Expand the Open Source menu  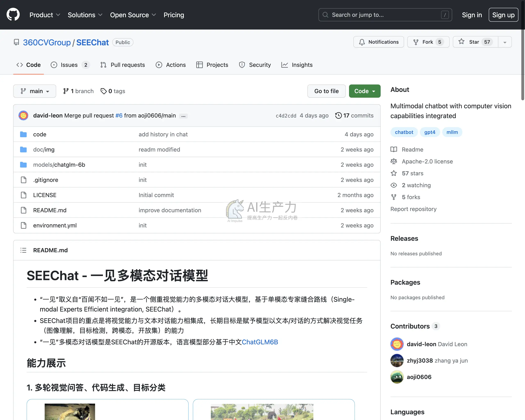[x=133, y=15]
